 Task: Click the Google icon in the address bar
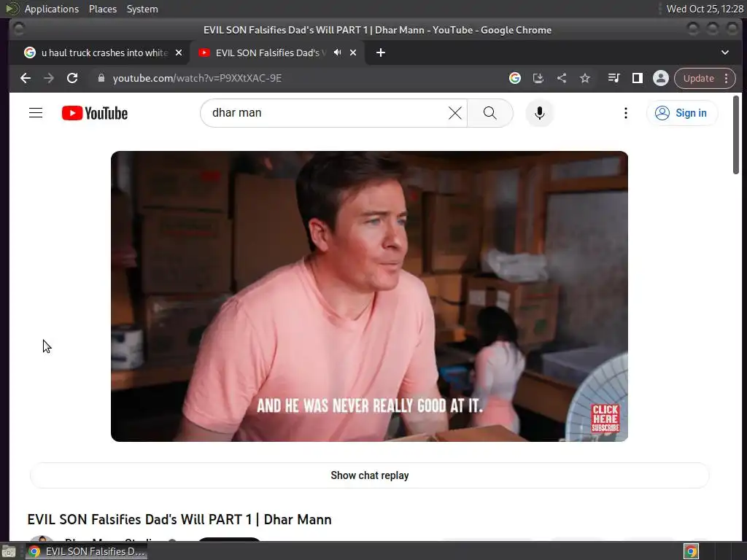[x=514, y=78]
